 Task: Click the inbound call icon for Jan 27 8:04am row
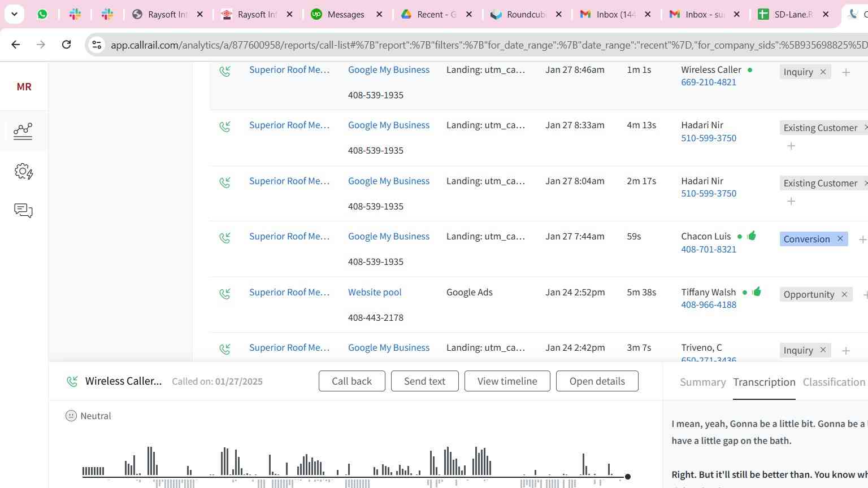point(225,182)
